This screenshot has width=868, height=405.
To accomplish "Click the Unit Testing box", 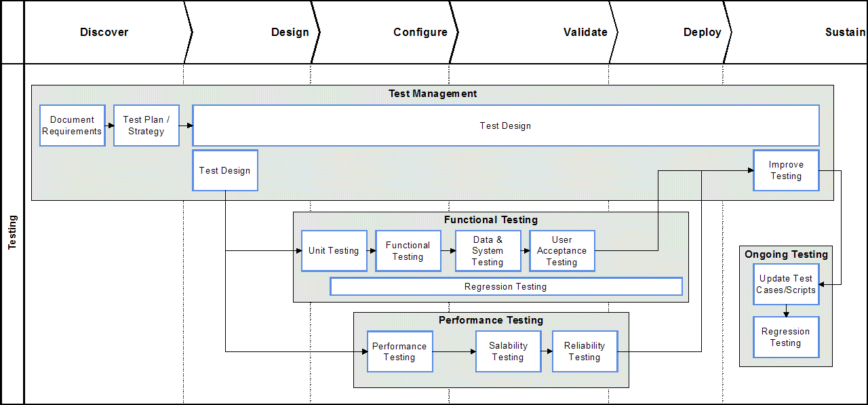I will pyautogui.click(x=334, y=250).
